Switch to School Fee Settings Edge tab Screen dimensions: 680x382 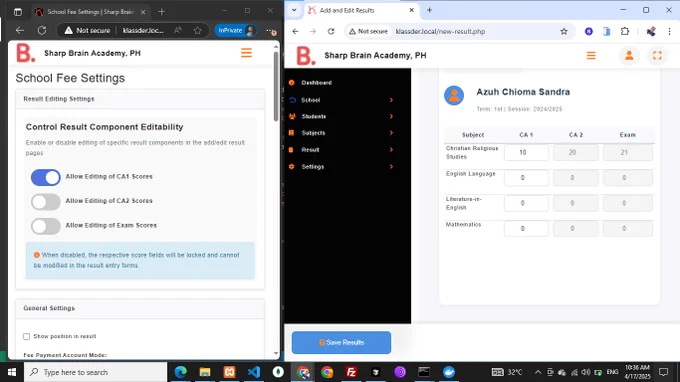[x=90, y=12]
